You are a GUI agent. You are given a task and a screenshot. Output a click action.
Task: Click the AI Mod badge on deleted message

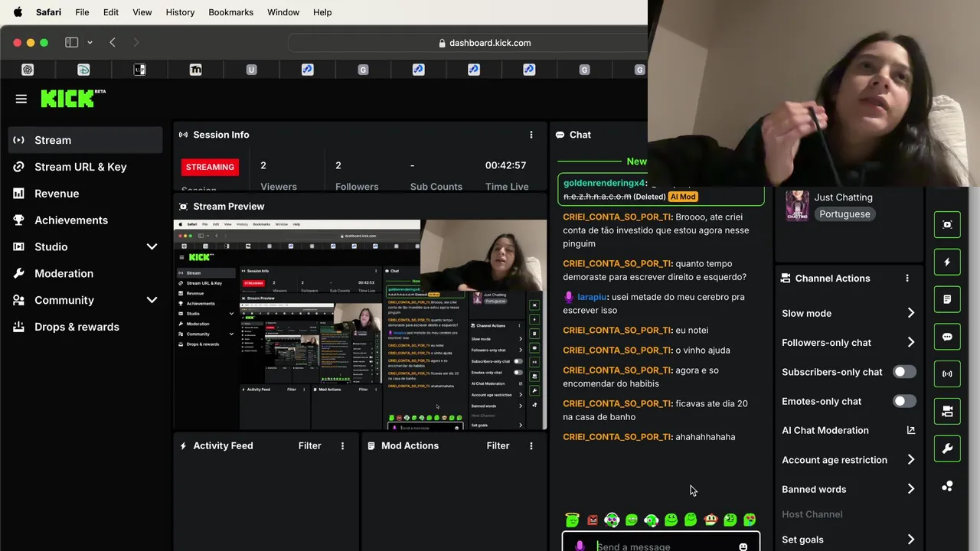(x=683, y=197)
